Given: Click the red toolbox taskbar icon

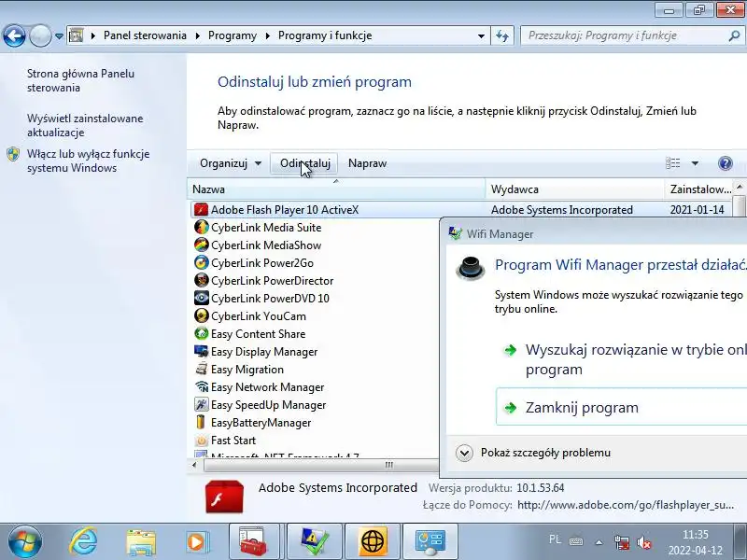Looking at the screenshot, I should point(253,541).
